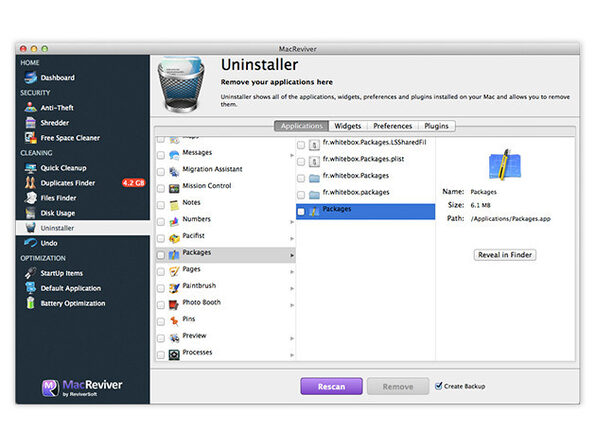Expand the Pages row arrow

pos(292,272)
